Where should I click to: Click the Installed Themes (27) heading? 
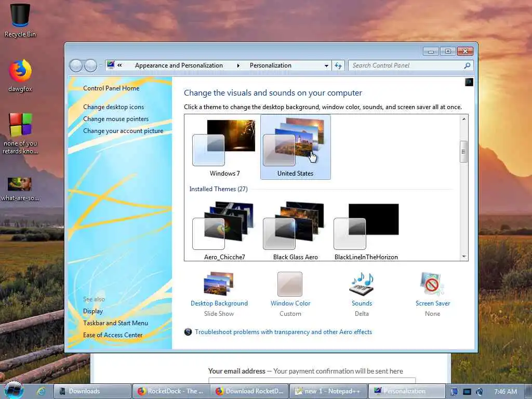click(219, 189)
